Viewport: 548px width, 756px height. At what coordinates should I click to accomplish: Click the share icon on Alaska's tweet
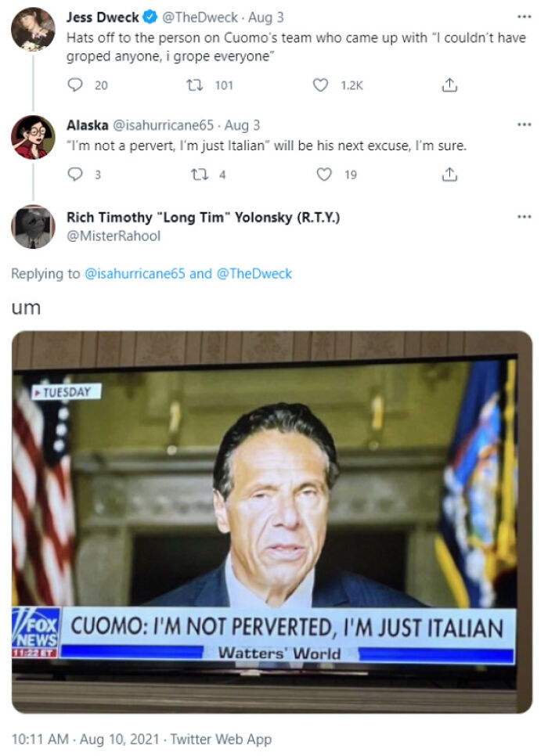click(x=449, y=175)
